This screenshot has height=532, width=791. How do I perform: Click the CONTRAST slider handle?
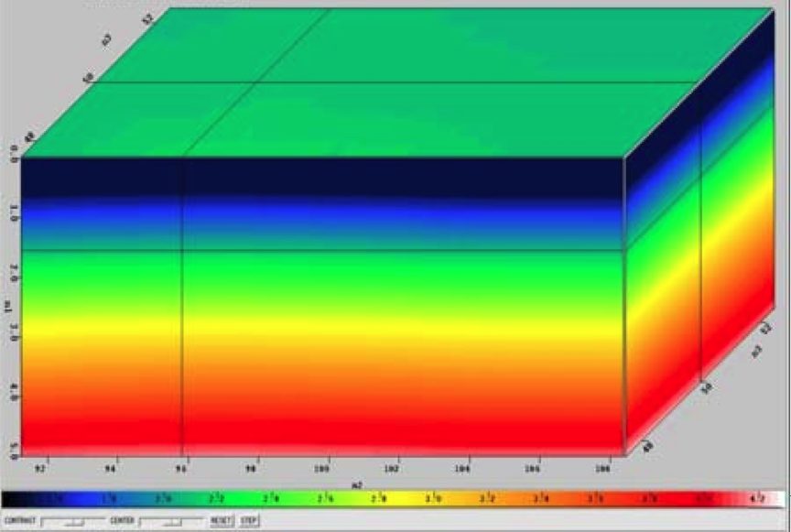75,522
